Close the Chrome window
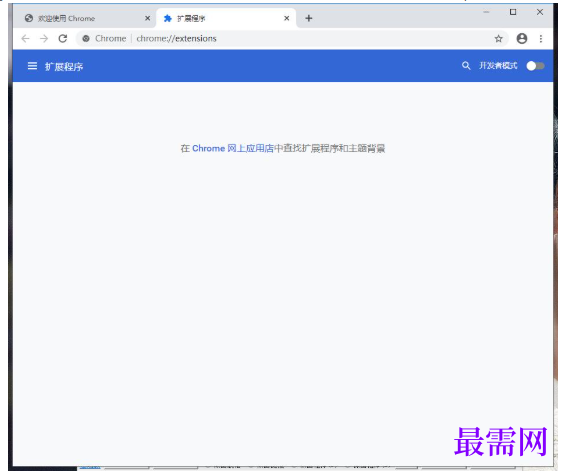The image size is (566, 473). (540, 12)
